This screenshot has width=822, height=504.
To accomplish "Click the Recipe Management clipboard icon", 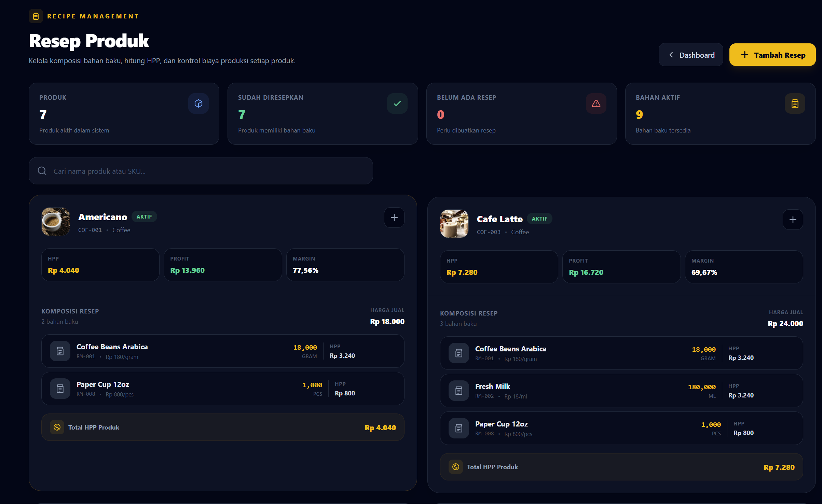I will [36, 16].
